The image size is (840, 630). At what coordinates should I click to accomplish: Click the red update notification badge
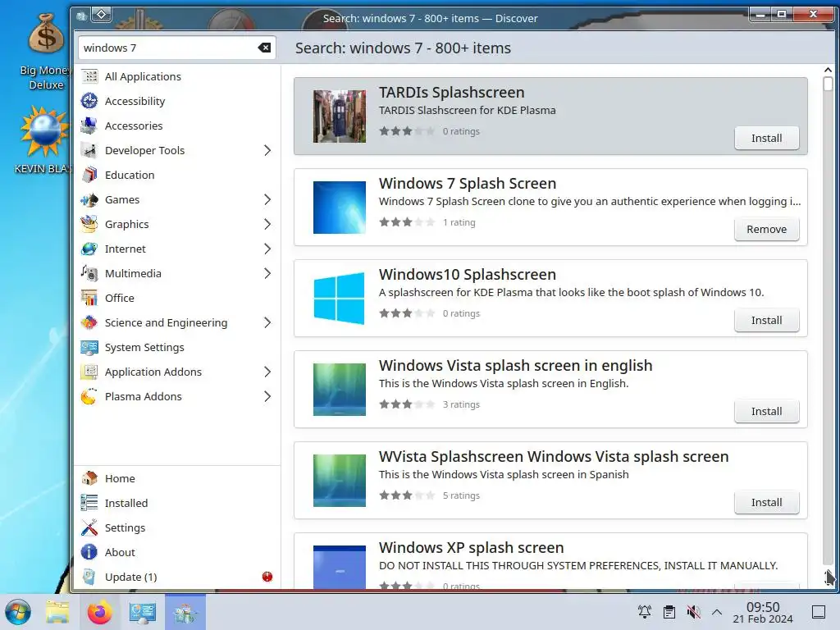267,577
